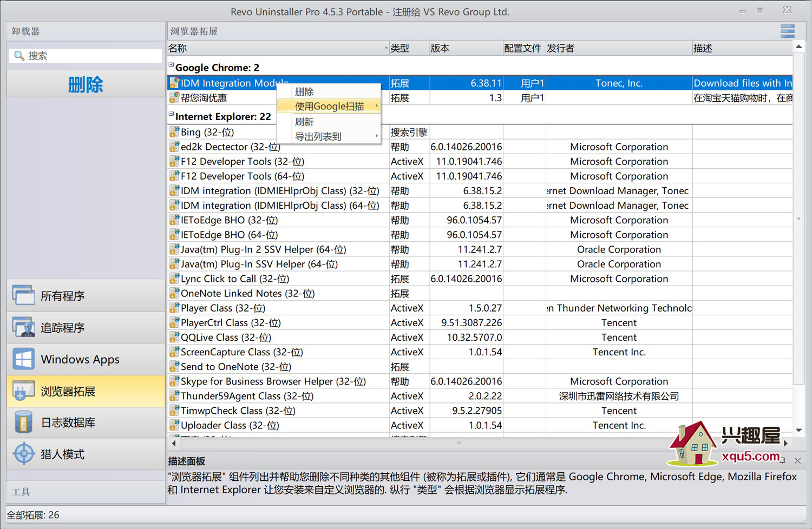Click the Uploader Class (32-位) icon
Screen dimensions: 812x529
click(174, 425)
